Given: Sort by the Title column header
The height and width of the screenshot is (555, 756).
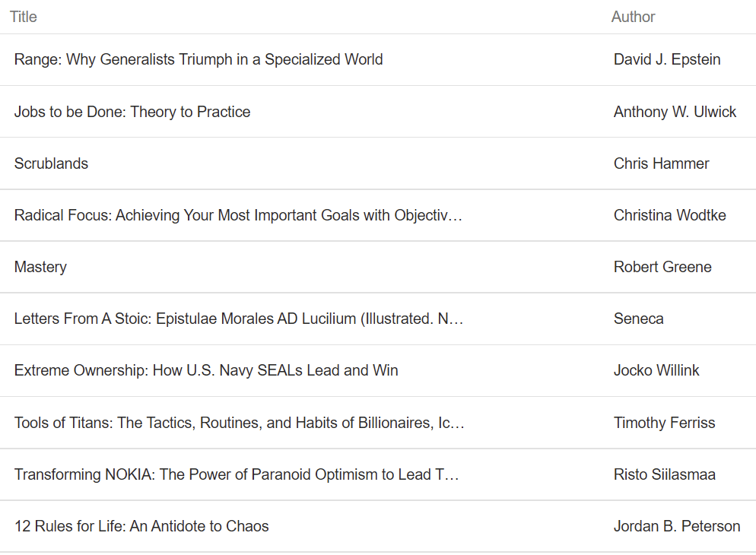Looking at the screenshot, I should click(x=23, y=17).
